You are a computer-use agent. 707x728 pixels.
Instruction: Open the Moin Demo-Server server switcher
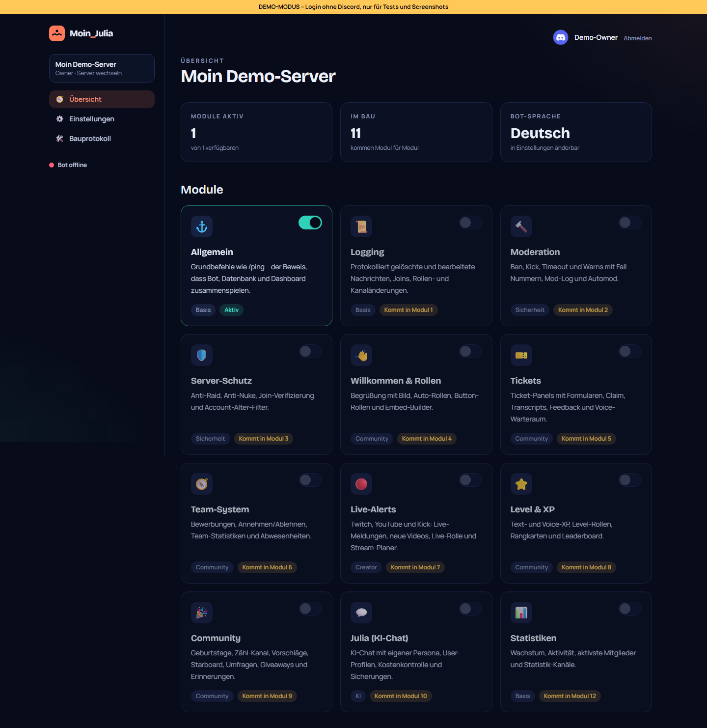click(x=102, y=68)
